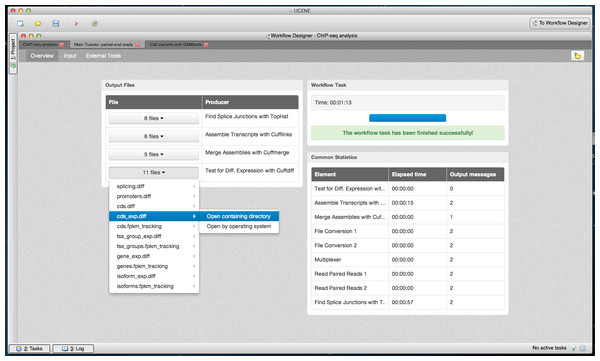The image size is (600, 361).
Task: Click the Elapsed time column header
Action: (417, 175)
